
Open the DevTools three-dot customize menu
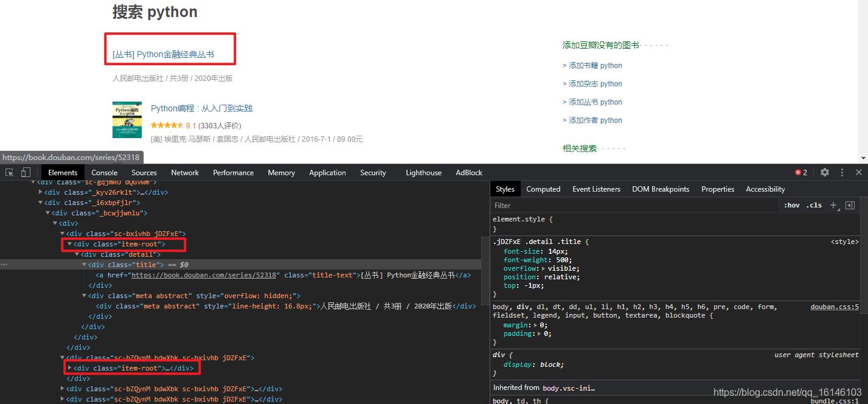[842, 173]
